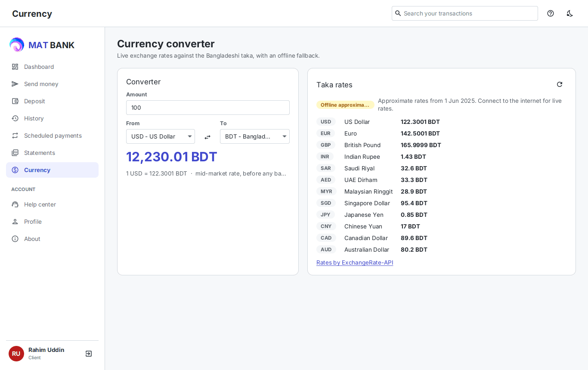588x370 pixels.
Task: Toggle dark mode moon icon
Action: pos(569,13)
